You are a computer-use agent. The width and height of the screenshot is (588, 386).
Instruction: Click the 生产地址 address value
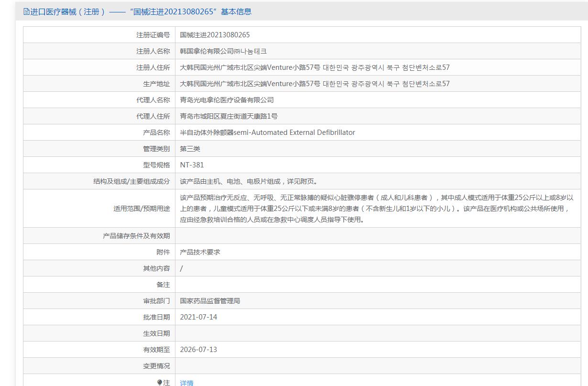(315, 84)
